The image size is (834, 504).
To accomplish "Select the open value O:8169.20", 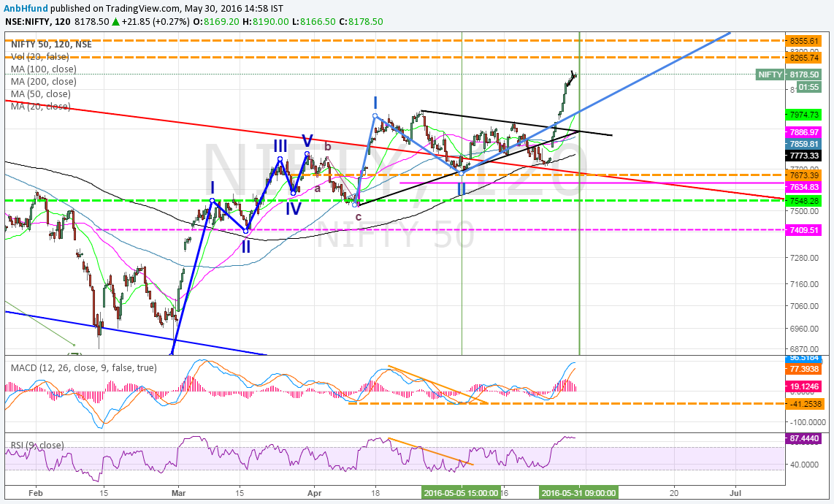I will (215, 22).
